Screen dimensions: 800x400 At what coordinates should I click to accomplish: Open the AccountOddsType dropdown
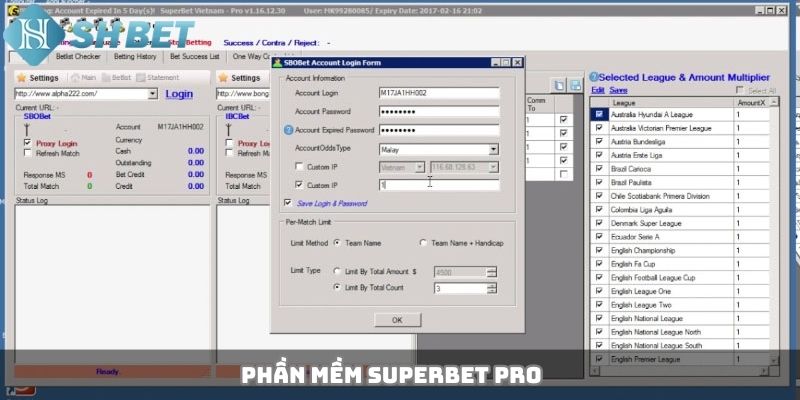click(x=493, y=149)
